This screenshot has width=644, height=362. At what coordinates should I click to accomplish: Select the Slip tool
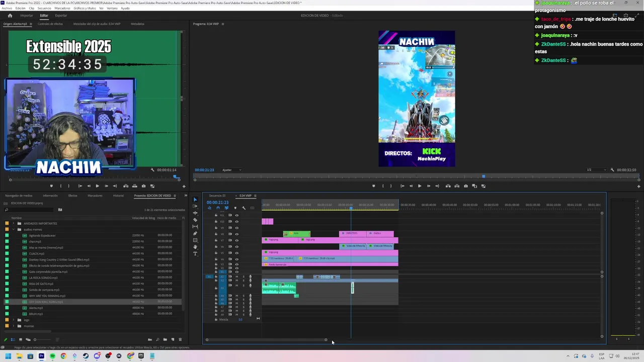[195, 227]
